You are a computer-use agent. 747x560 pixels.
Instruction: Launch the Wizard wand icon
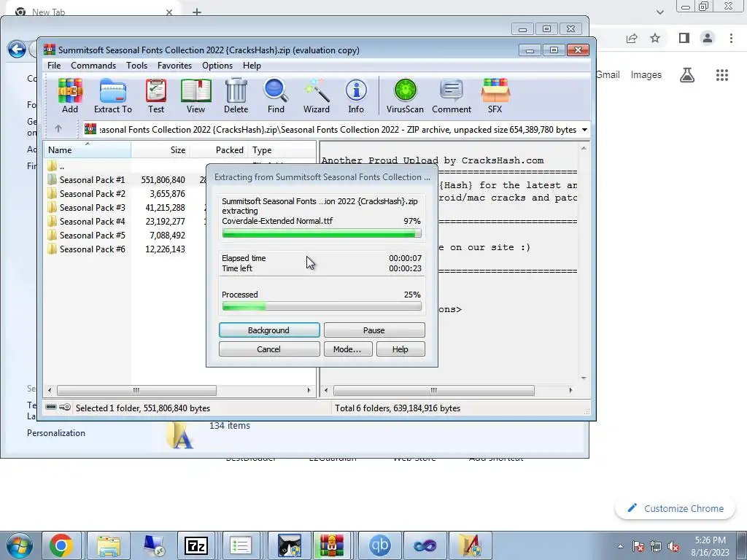pyautogui.click(x=317, y=96)
